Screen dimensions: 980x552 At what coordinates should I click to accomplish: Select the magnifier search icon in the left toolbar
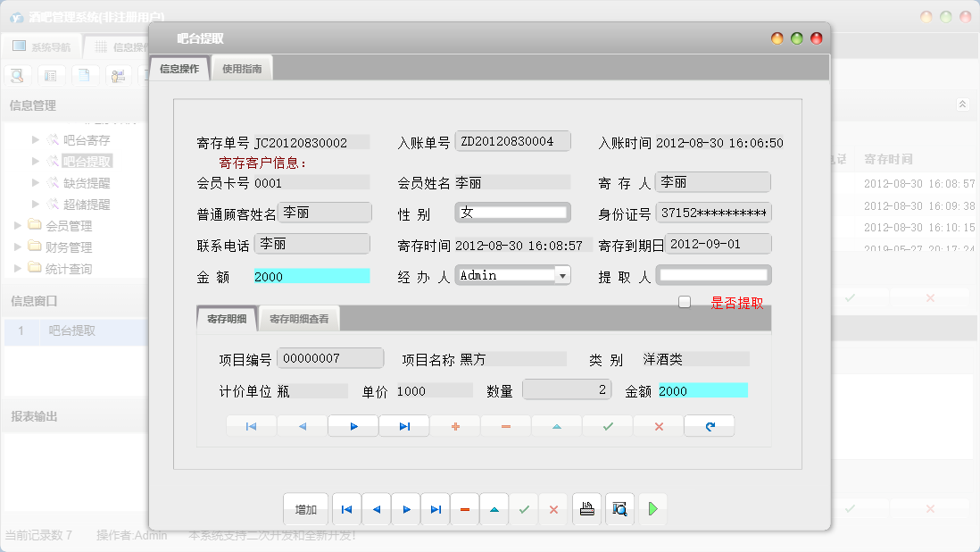pyautogui.click(x=16, y=75)
